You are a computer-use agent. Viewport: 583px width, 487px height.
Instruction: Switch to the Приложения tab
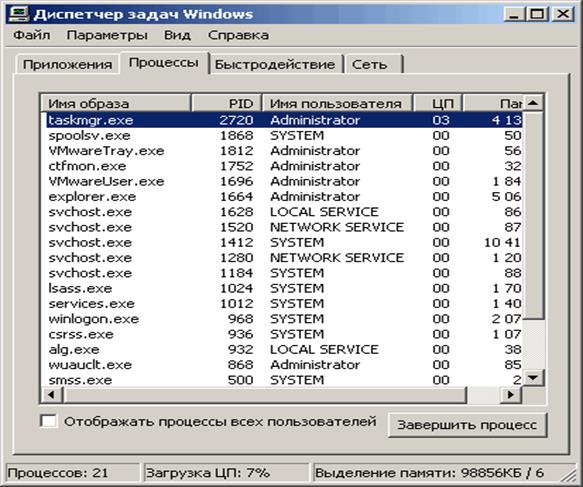67,64
